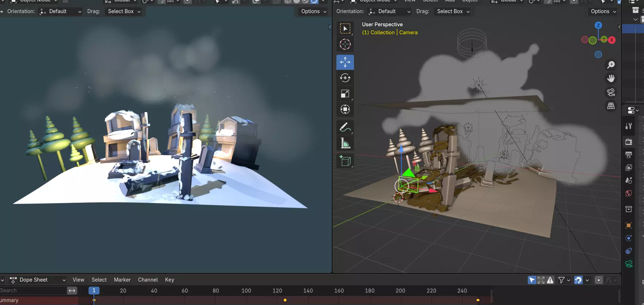The height and width of the screenshot is (305, 644).
Task: Open right viewport Orientation Default dropdown
Action: 389,11
